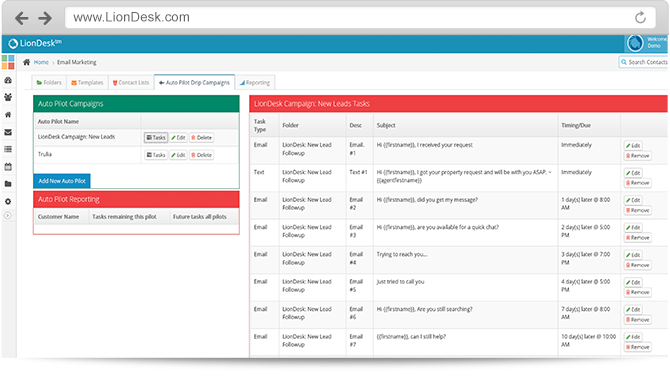Edit the Email #6 task row
This screenshot has width=670, height=380.
tap(633, 309)
